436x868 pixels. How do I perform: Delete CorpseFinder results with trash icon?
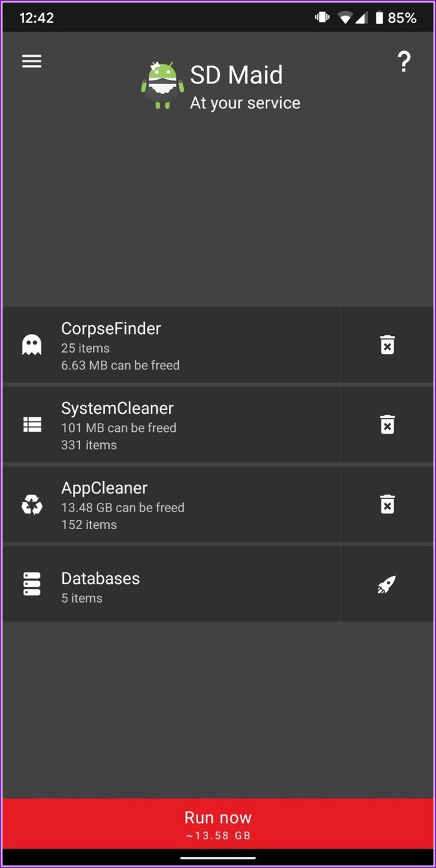tap(387, 345)
